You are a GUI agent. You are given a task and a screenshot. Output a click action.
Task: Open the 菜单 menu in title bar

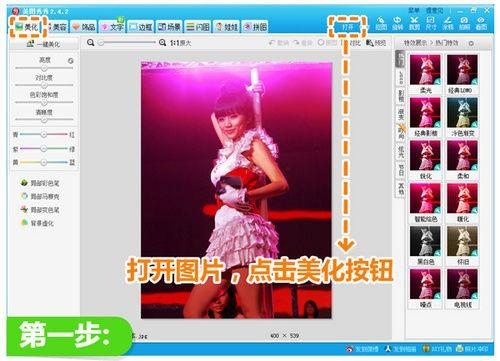tap(414, 11)
